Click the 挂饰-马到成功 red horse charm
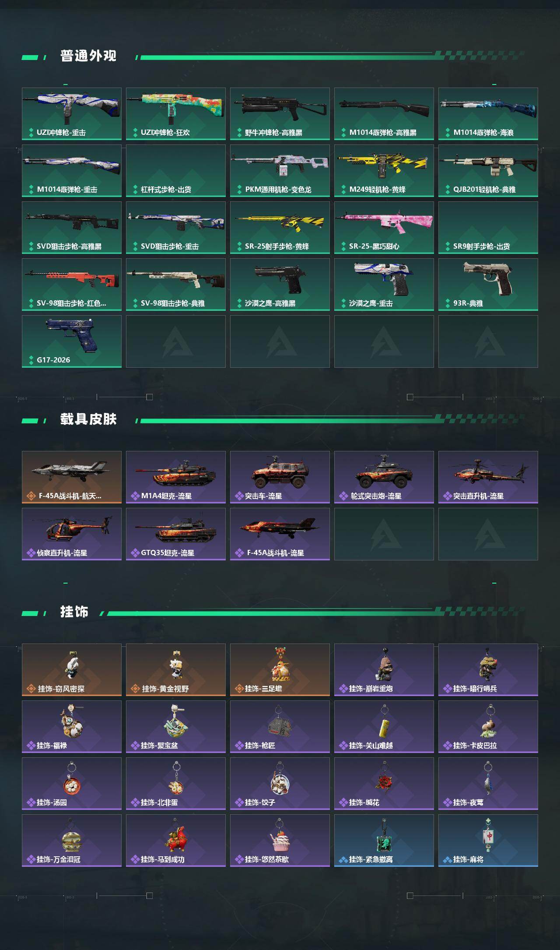The width and height of the screenshot is (560, 950). pos(176,841)
